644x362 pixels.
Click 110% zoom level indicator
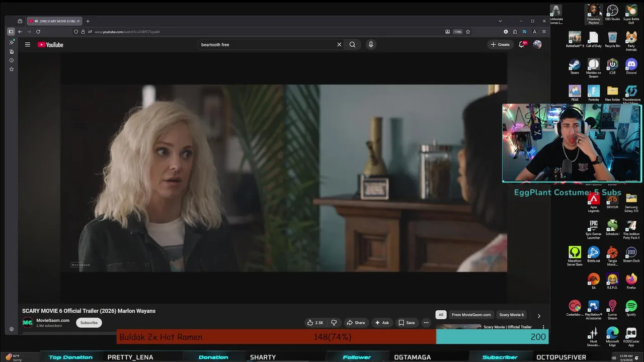coord(457,32)
